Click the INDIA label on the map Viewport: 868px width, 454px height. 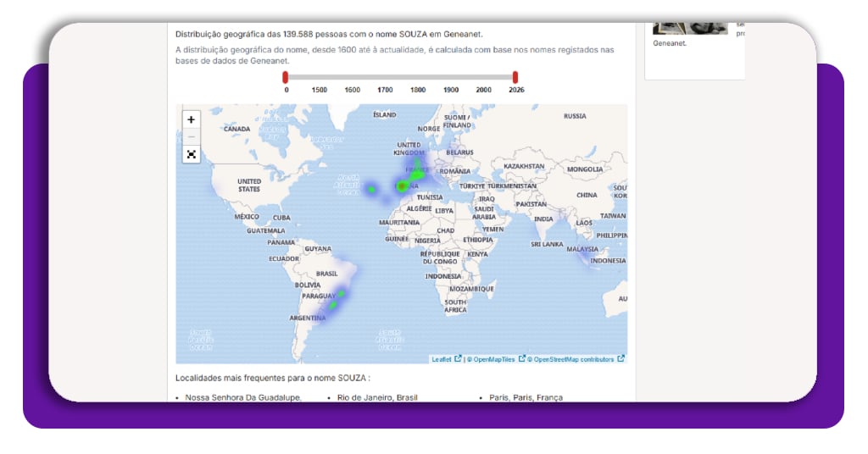click(x=543, y=219)
